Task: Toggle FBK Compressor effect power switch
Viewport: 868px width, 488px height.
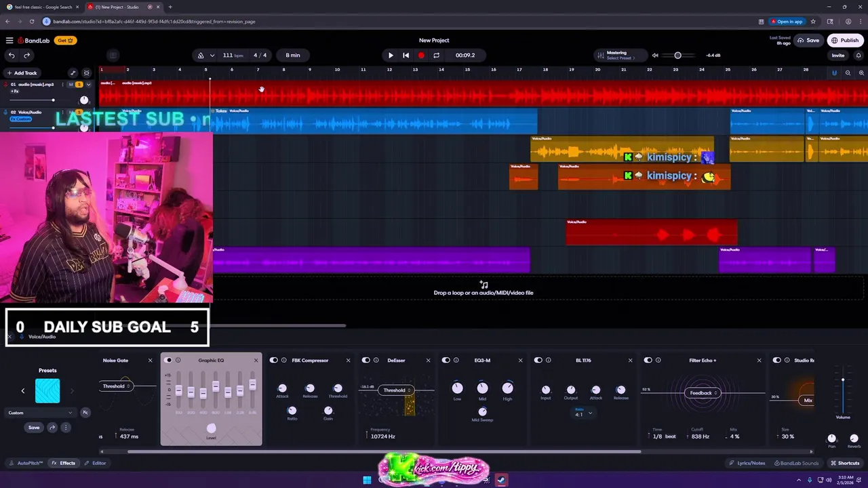Action: point(274,361)
